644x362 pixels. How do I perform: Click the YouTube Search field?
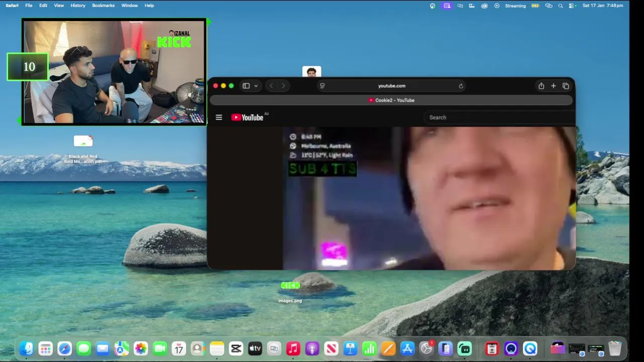coord(499,117)
